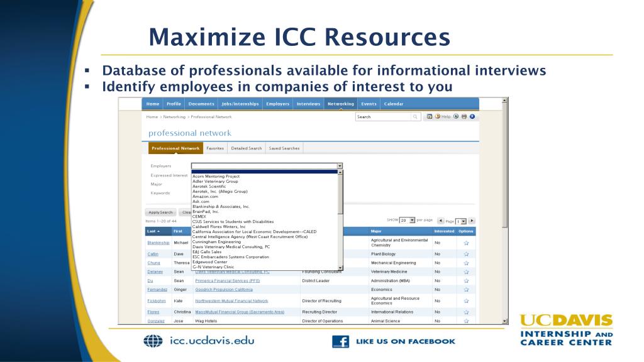The width and height of the screenshot is (644, 362).
Task: Click square window icon left of Help
Action: coord(430,116)
